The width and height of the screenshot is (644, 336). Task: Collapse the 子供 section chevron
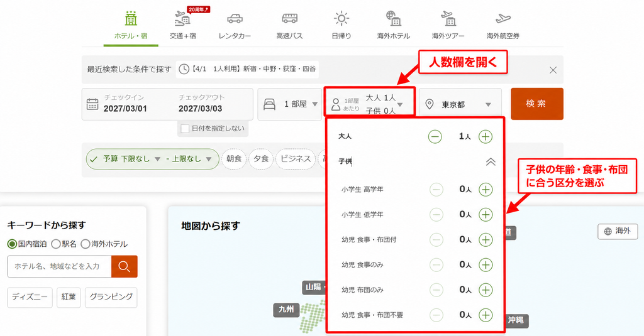[x=491, y=161]
